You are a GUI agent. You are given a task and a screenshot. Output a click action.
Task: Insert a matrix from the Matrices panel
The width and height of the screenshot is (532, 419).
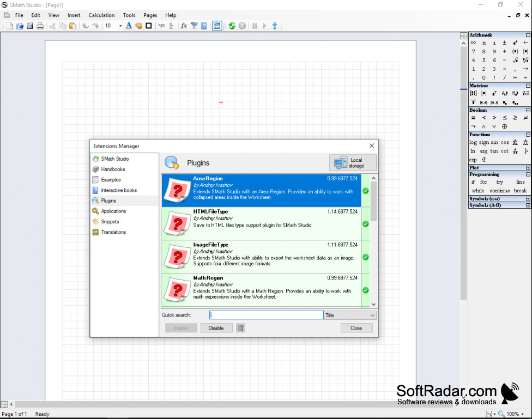pos(473,93)
